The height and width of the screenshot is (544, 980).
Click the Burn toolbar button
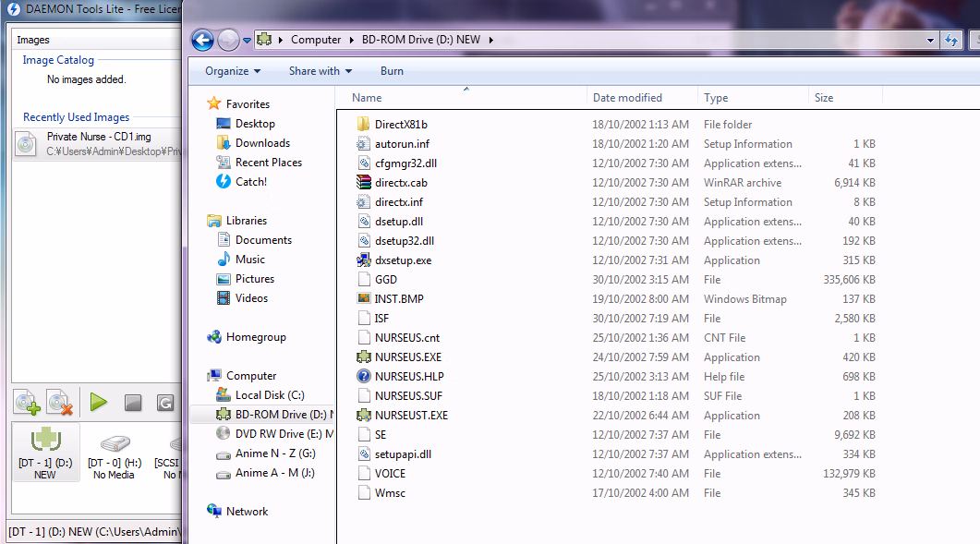tap(392, 71)
